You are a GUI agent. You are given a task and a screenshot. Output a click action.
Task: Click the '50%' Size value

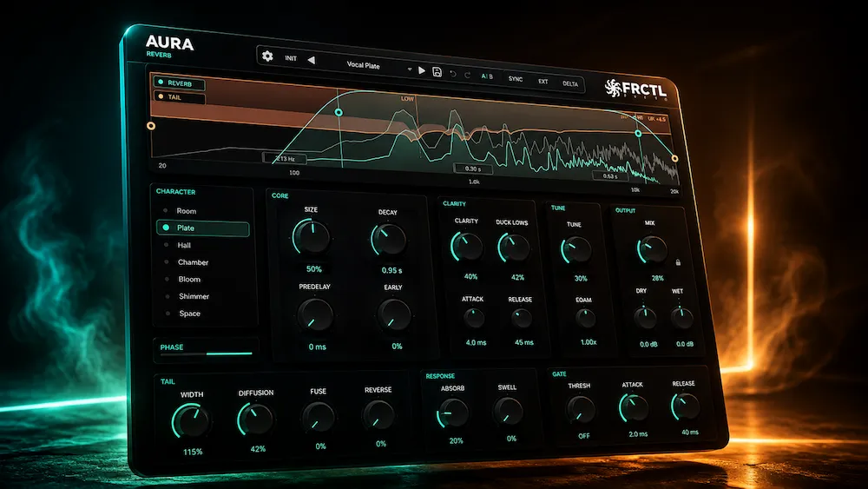click(x=314, y=269)
